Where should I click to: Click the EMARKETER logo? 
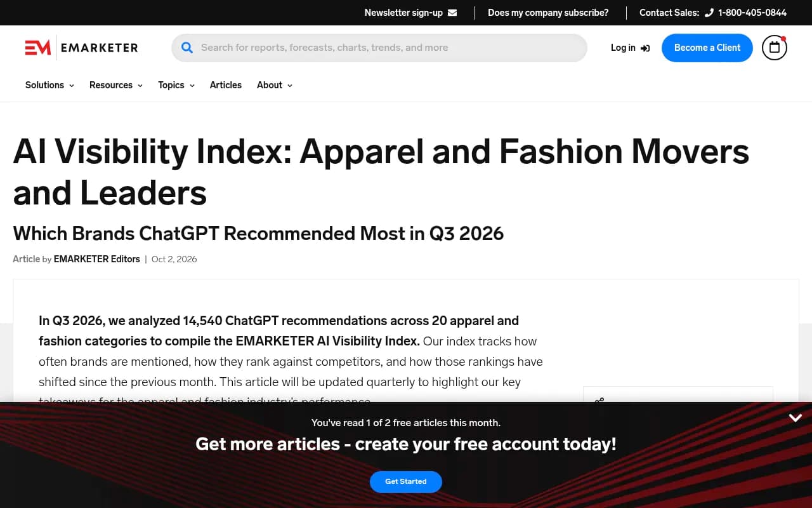(x=81, y=48)
